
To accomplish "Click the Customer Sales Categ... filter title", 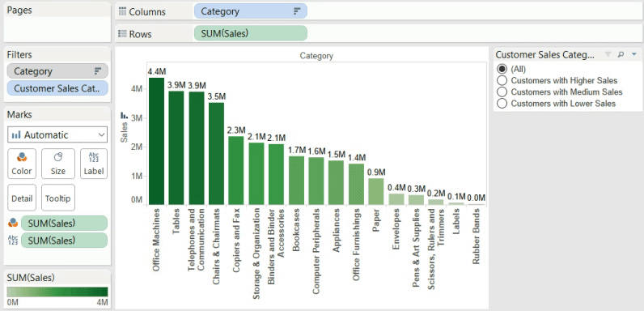I will 544,55.
